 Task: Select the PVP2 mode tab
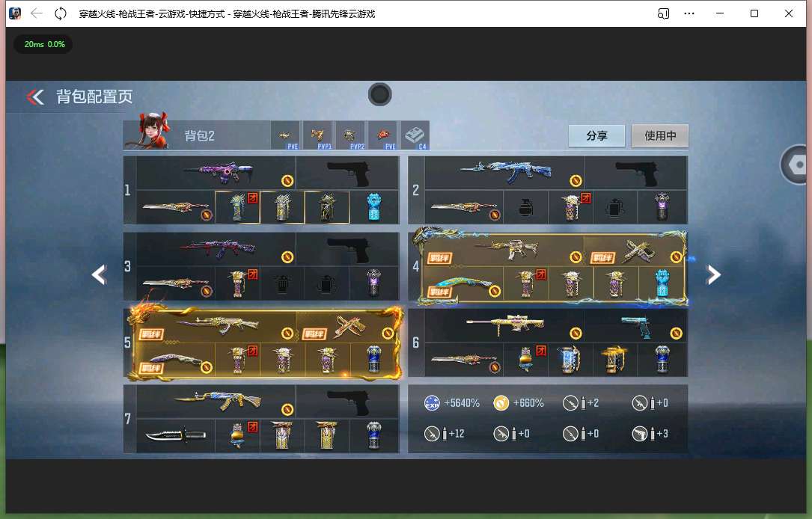coord(349,135)
